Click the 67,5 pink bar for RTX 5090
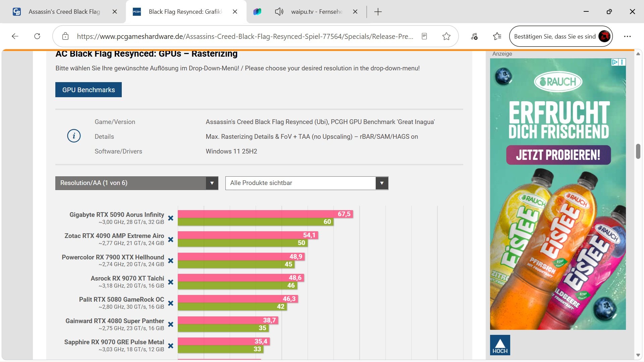Viewport: 644px width, 362px height. click(265, 214)
